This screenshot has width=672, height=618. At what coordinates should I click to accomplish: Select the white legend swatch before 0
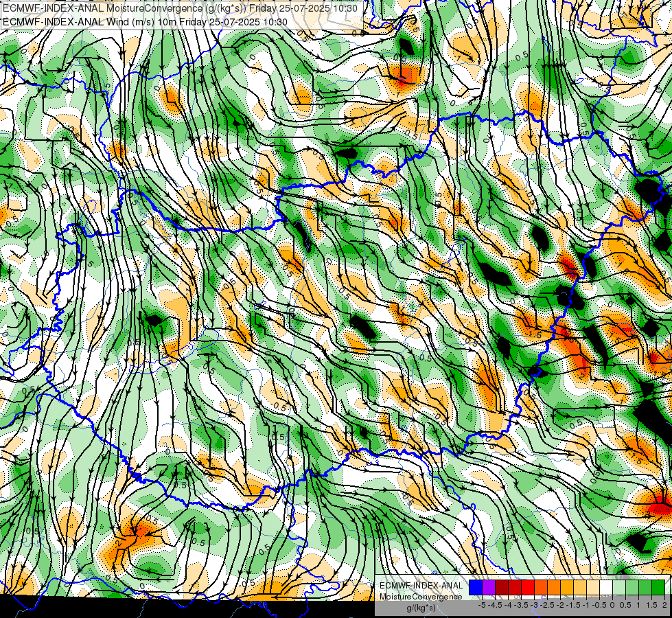click(x=606, y=588)
